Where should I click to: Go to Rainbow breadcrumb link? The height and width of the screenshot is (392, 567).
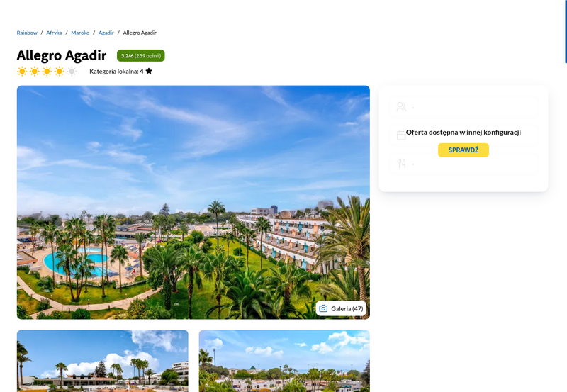click(27, 33)
